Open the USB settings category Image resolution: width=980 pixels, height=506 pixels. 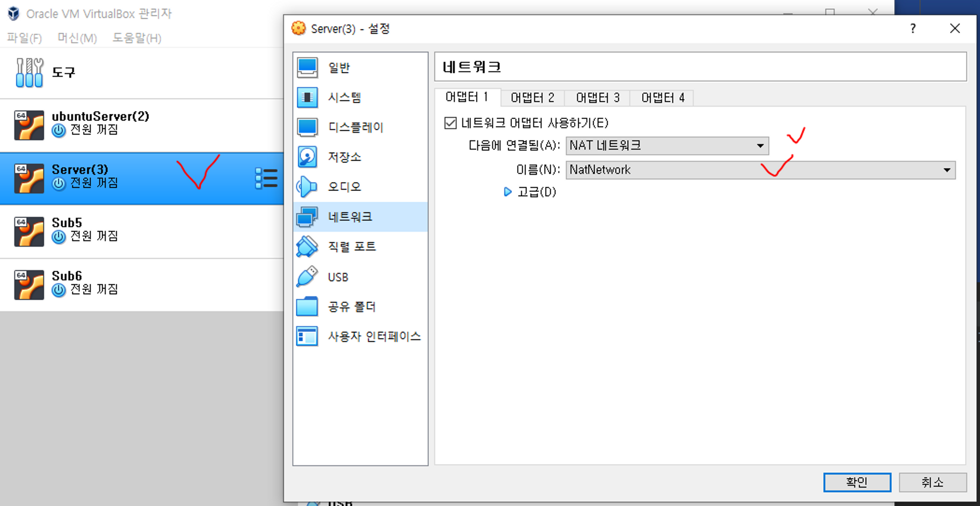(x=360, y=277)
